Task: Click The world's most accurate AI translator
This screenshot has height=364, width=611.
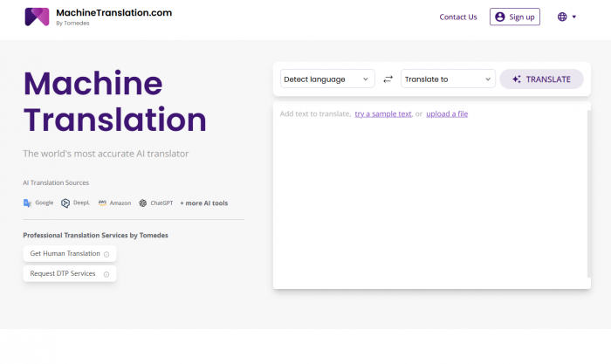Action: pyautogui.click(x=106, y=154)
